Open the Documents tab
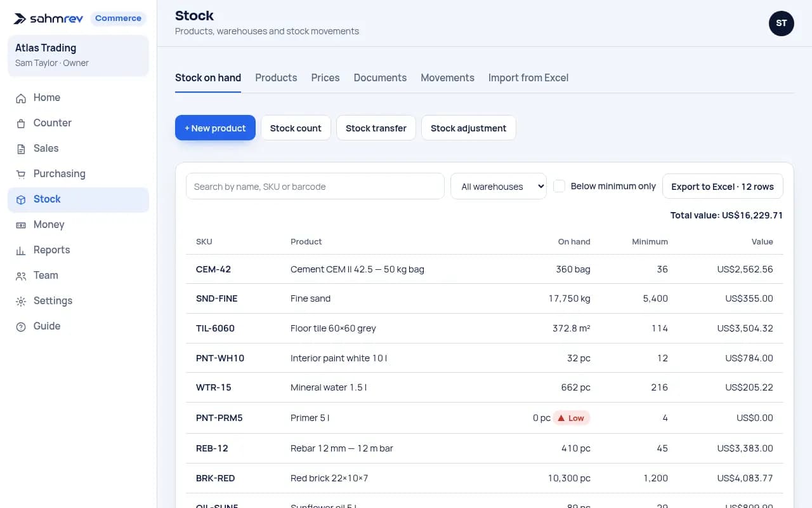The image size is (812, 508). pyautogui.click(x=380, y=77)
